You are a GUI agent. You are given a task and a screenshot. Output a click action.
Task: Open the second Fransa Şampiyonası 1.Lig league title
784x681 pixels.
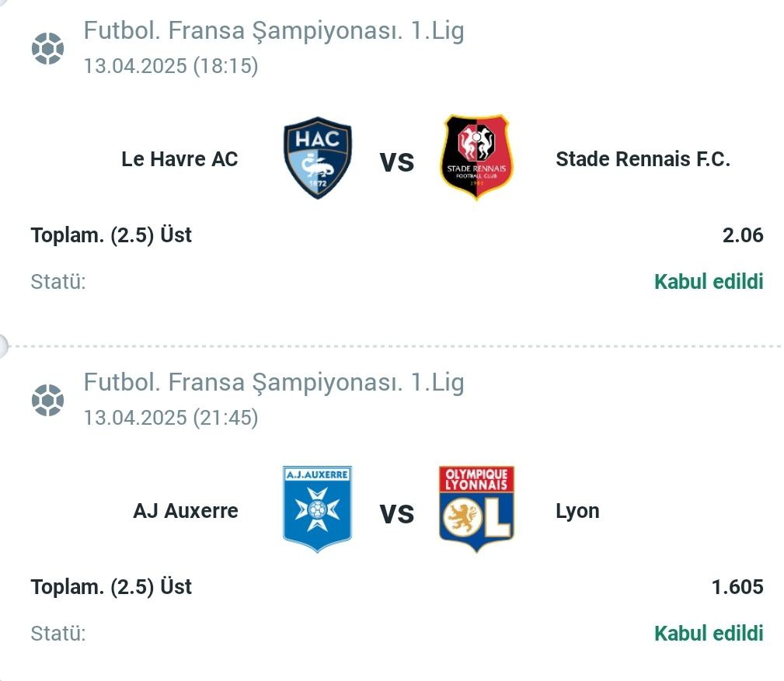click(274, 382)
